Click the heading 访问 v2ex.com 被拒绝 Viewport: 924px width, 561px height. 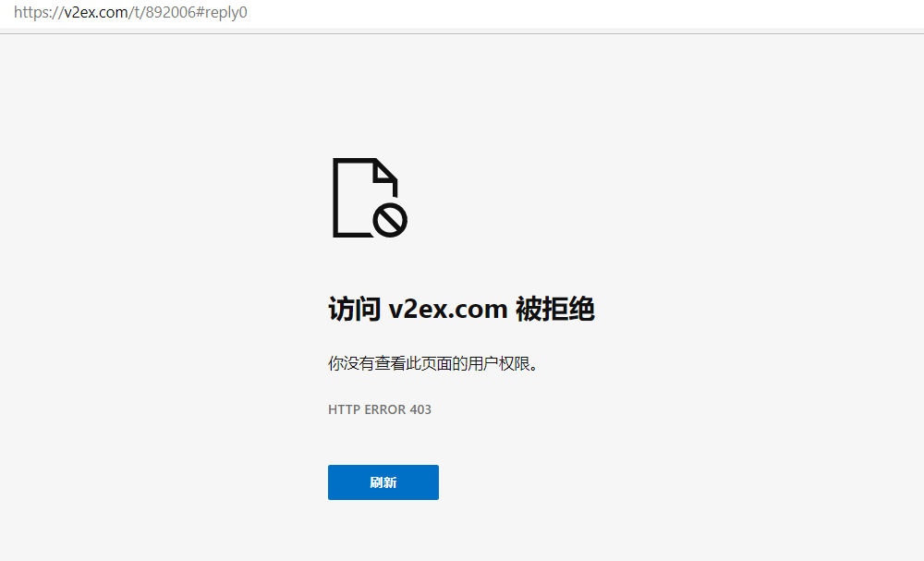coord(461,309)
